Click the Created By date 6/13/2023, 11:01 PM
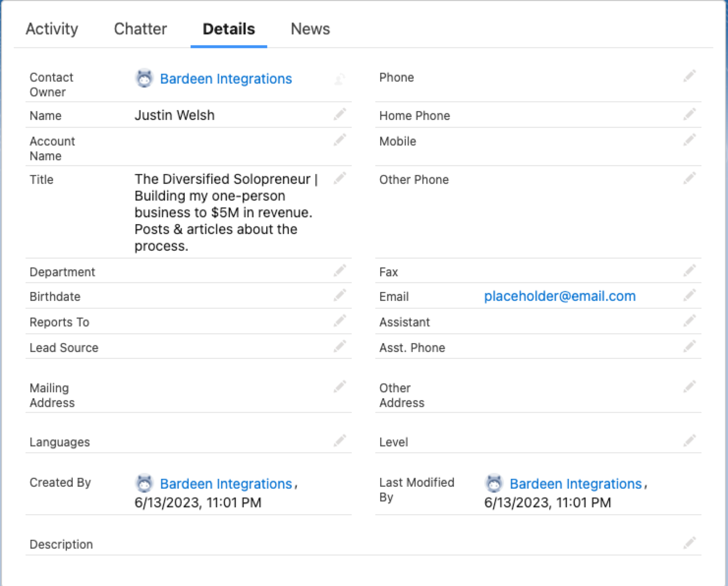The width and height of the screenshot is (728, 586). point(198,502)
